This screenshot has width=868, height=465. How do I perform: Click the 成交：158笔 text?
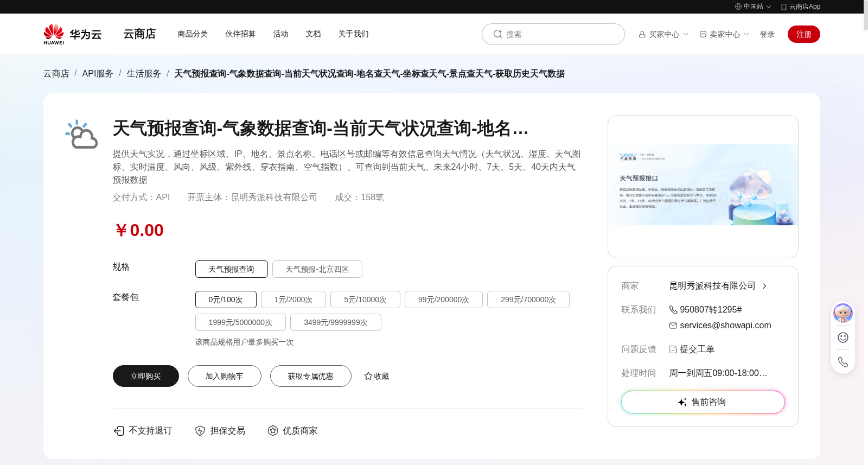360,198
